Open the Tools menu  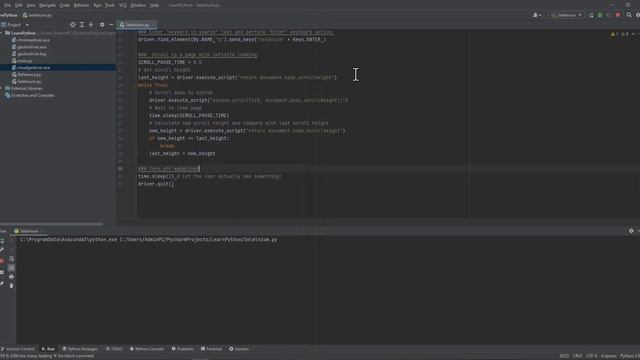(110, 5)
